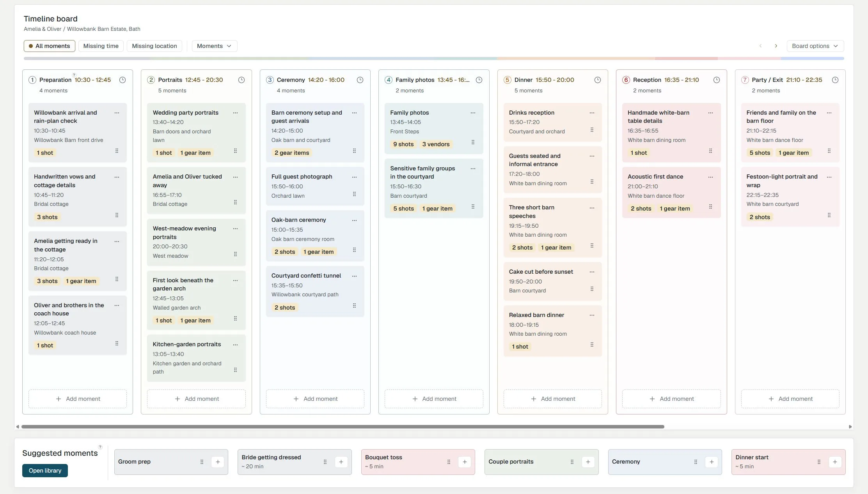This screenshot has width=868, height=494.
Task: Toggle the Missing location filter
Action: click(x=154, y=46)
